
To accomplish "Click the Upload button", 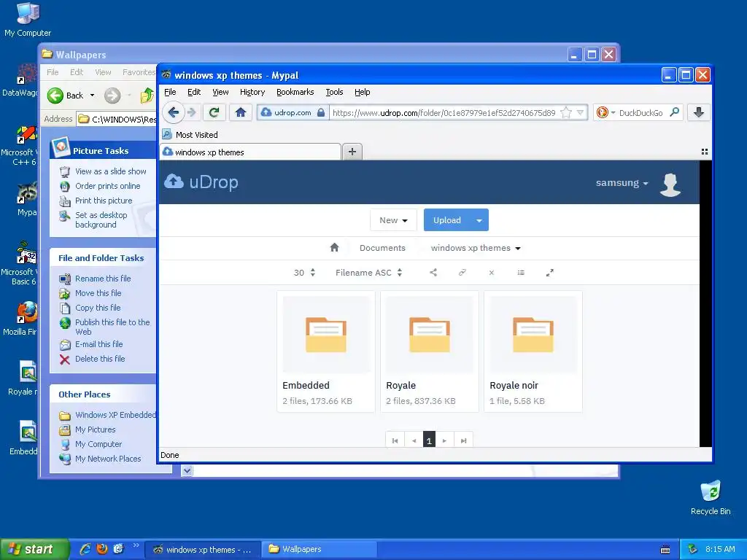I will tap(447, 220).
